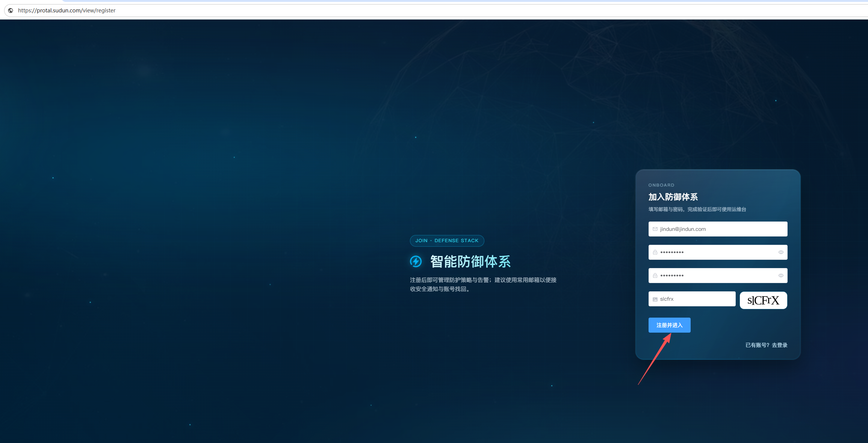Click the site info globe icon in address bar

(x=11, y=11)
